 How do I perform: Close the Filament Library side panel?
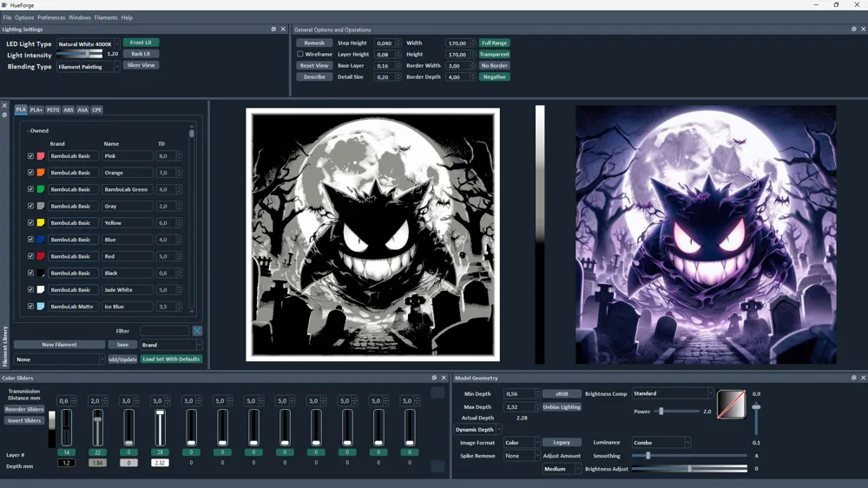[4, 106]
